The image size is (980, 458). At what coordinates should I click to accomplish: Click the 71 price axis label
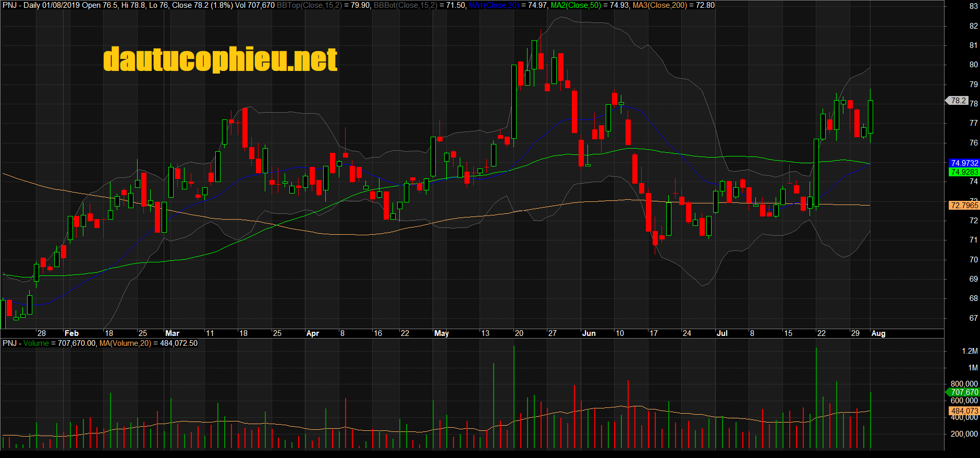973,240
